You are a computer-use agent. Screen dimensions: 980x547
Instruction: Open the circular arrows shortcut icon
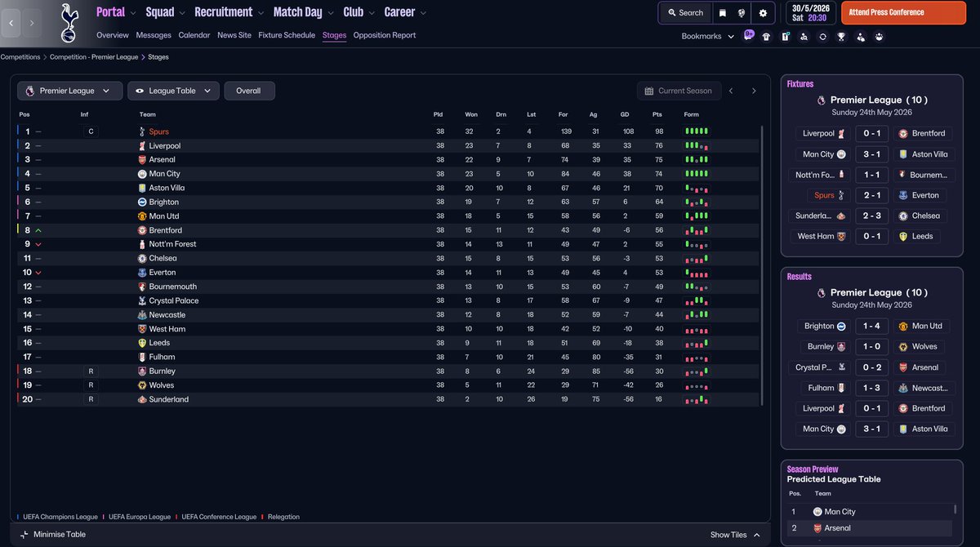(822, 37)
